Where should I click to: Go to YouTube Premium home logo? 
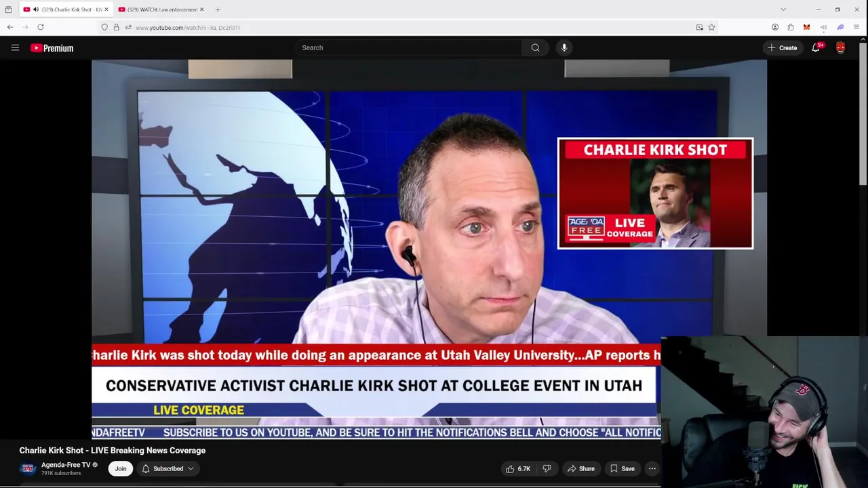coord(52,48)
